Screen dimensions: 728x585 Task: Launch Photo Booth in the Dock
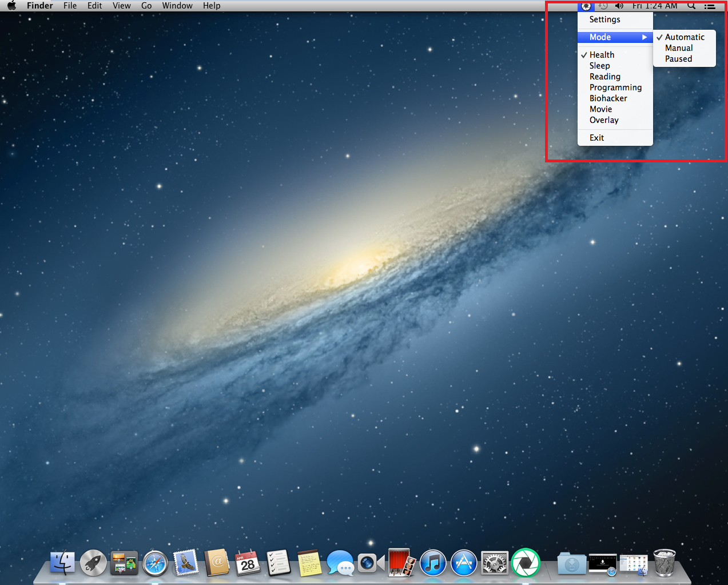[402, 563]
